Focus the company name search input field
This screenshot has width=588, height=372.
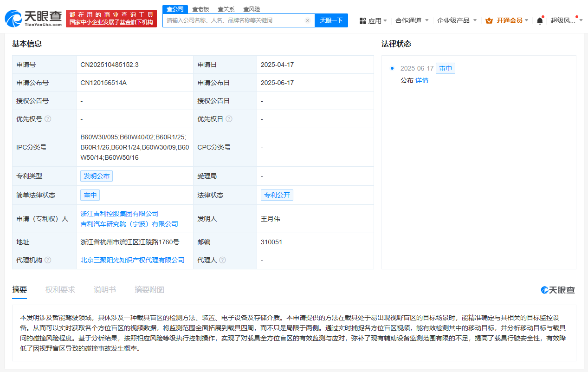[x=234, y=20]
